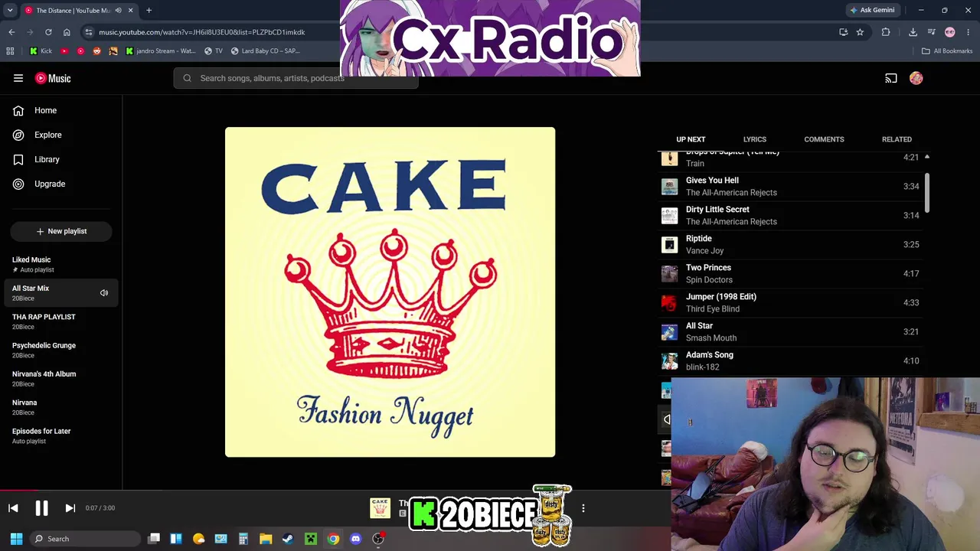Open the Psychedelic Grunge playlist
The image size is (980, 551).
click(61, 350)
